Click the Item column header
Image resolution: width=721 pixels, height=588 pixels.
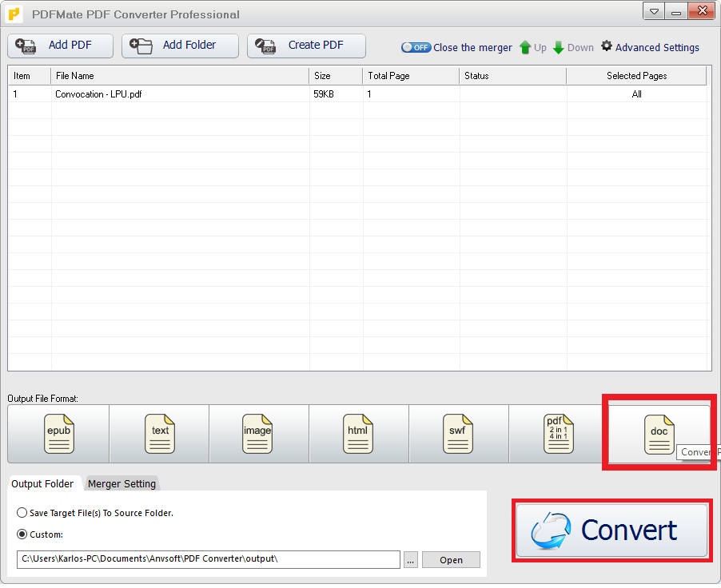tap(30, 76)
